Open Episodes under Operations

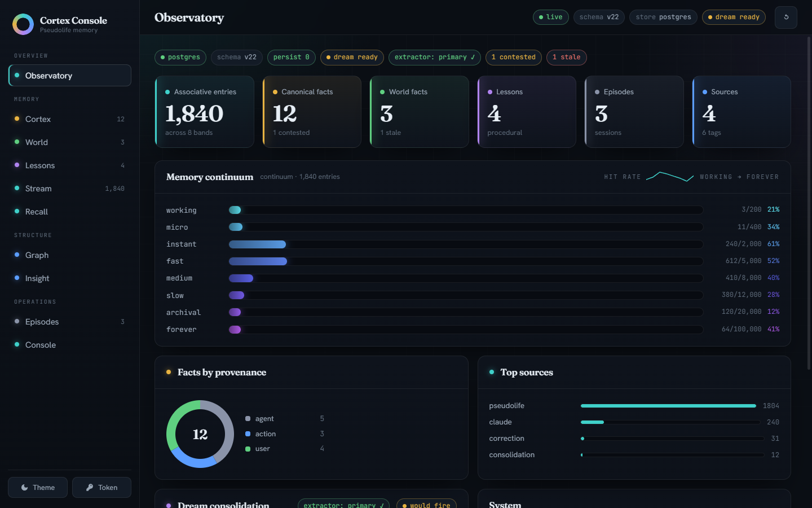pos(70,322)
